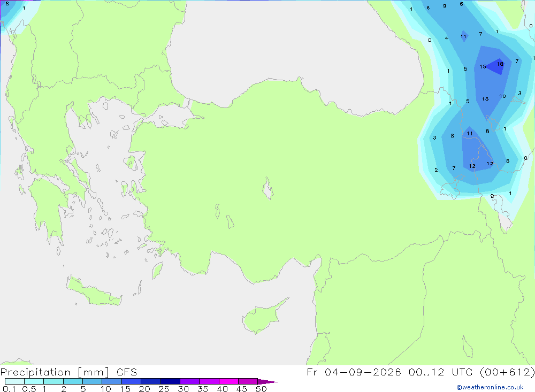
Task: Pick the 40–45 mm magenta legend swatch
Action: 228,381
